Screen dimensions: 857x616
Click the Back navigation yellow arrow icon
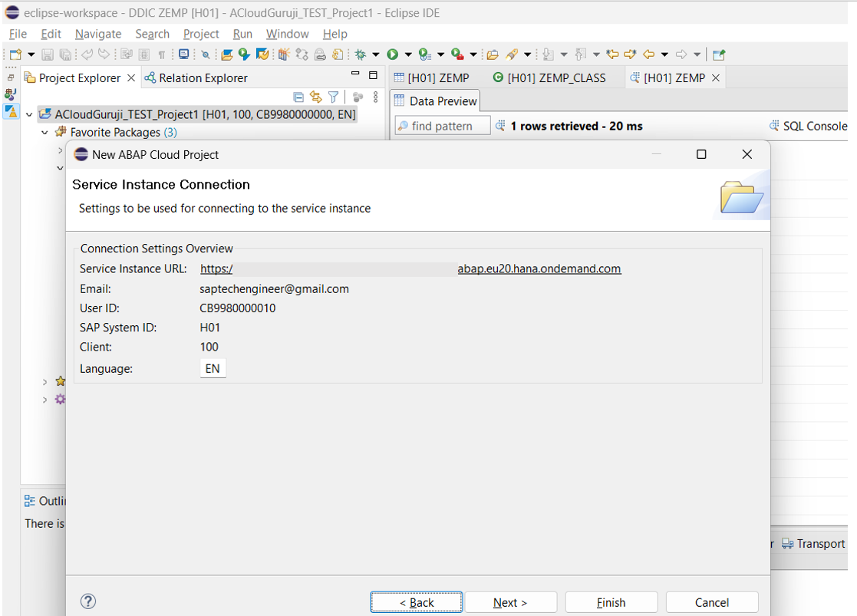649,54
